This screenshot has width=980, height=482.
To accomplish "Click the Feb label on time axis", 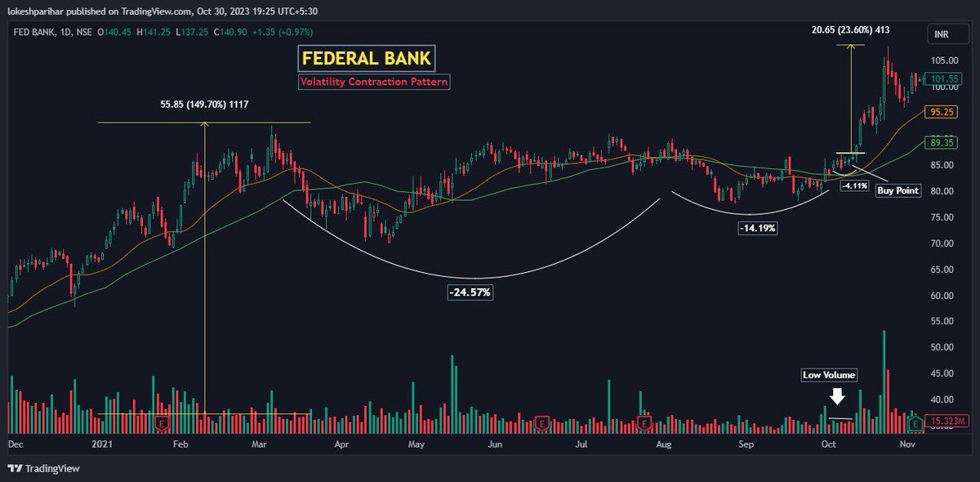I will click(x=180, y=444).
